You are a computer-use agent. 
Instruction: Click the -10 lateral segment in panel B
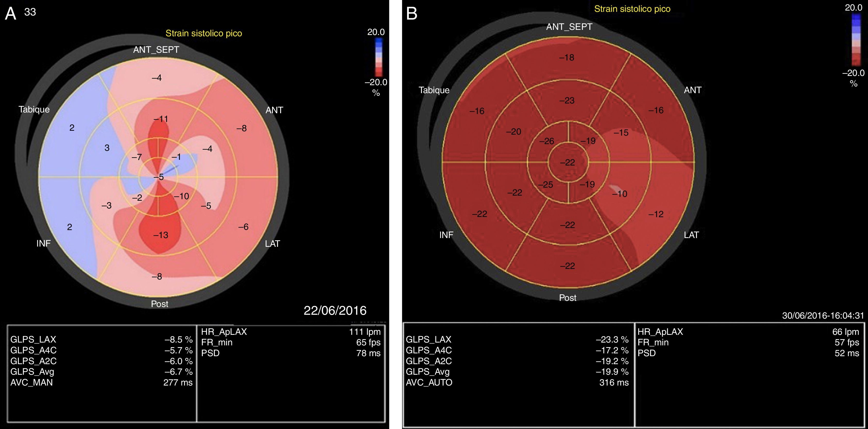[619, 194]
